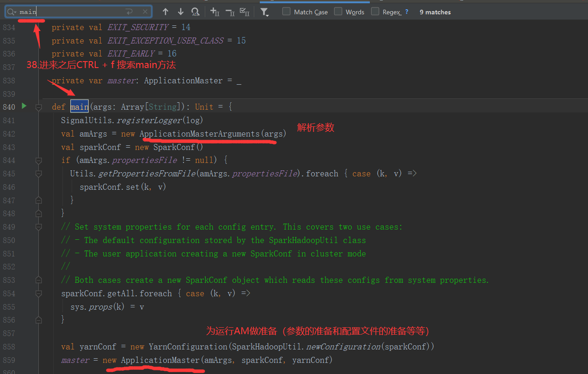Open search history via magnifier icon
Image resolution: width=588 pixels, height=374 pixels.
(x=12, y=12)
